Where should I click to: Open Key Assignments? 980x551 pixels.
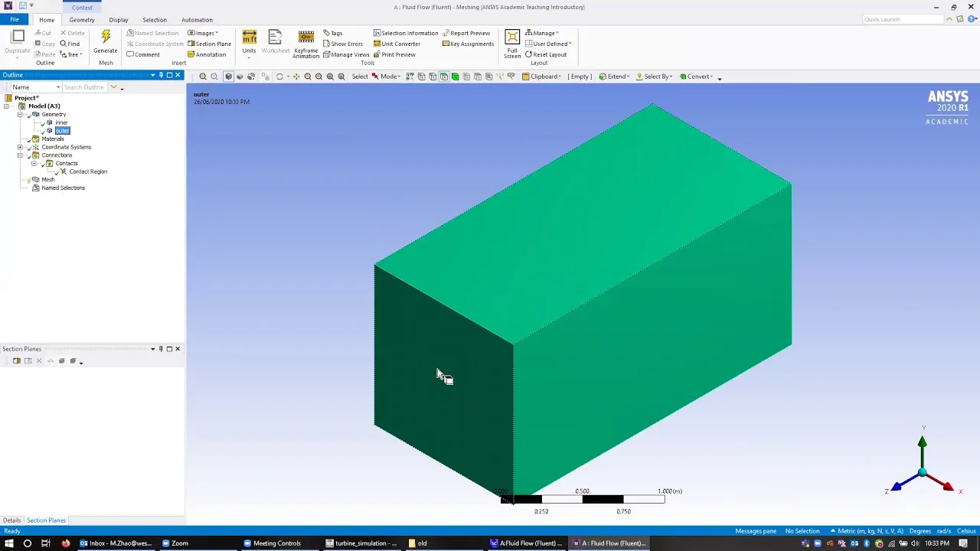click(x=469, y=44)
